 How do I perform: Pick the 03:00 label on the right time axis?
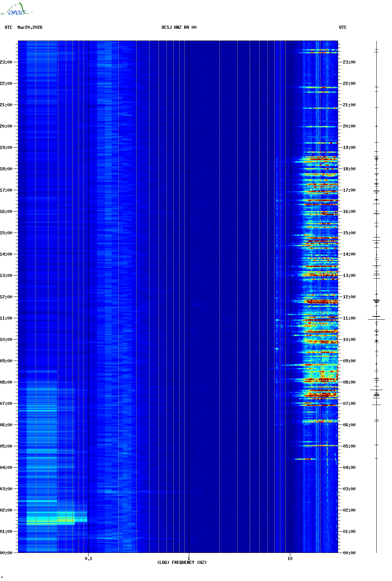[x=349, y=489]
